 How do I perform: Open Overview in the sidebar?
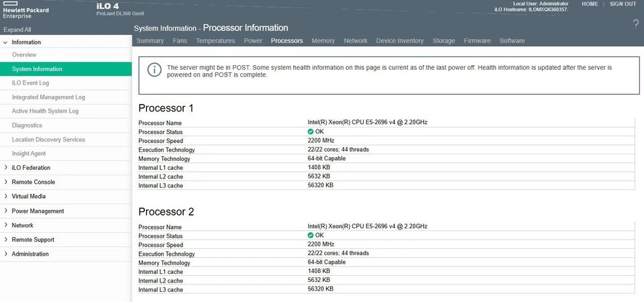24,54
